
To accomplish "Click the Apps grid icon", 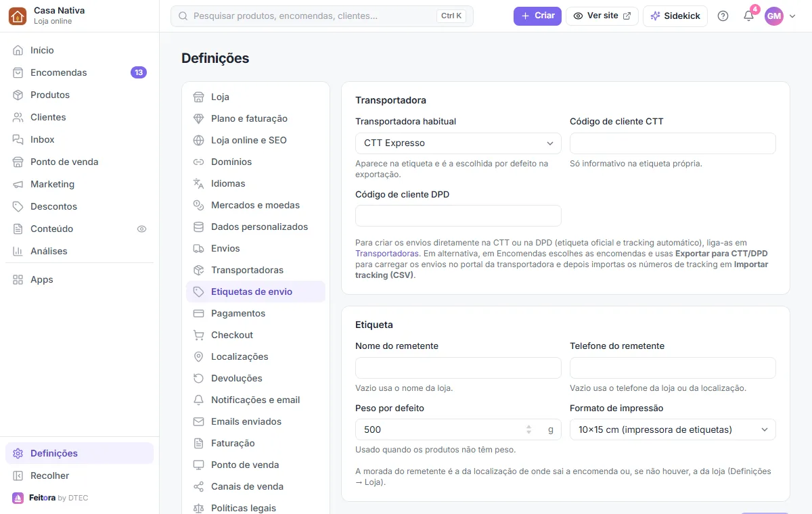I will [18, 279].
